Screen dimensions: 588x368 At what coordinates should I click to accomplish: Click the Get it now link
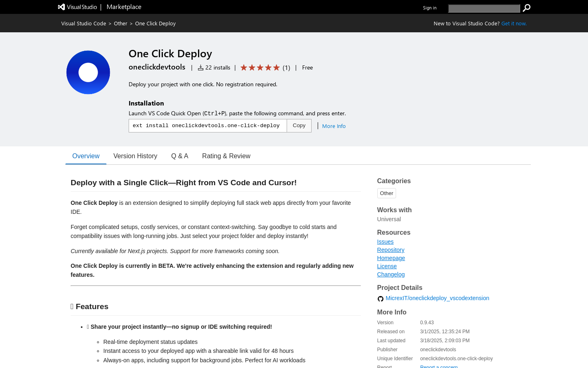click(514, 23)
